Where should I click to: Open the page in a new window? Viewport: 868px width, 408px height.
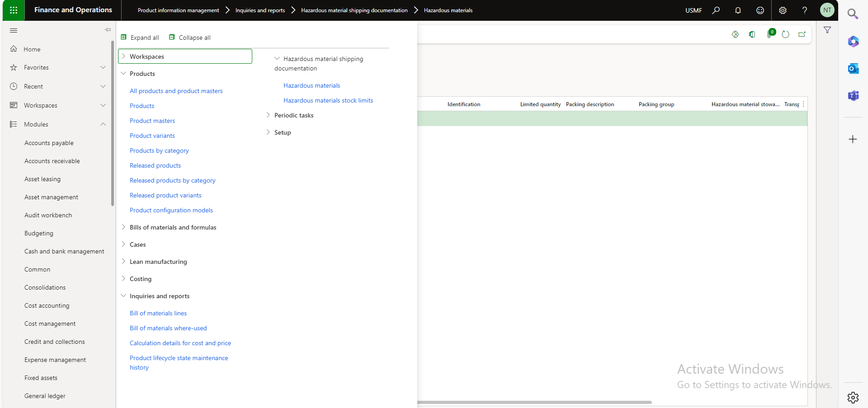[802, 34]
